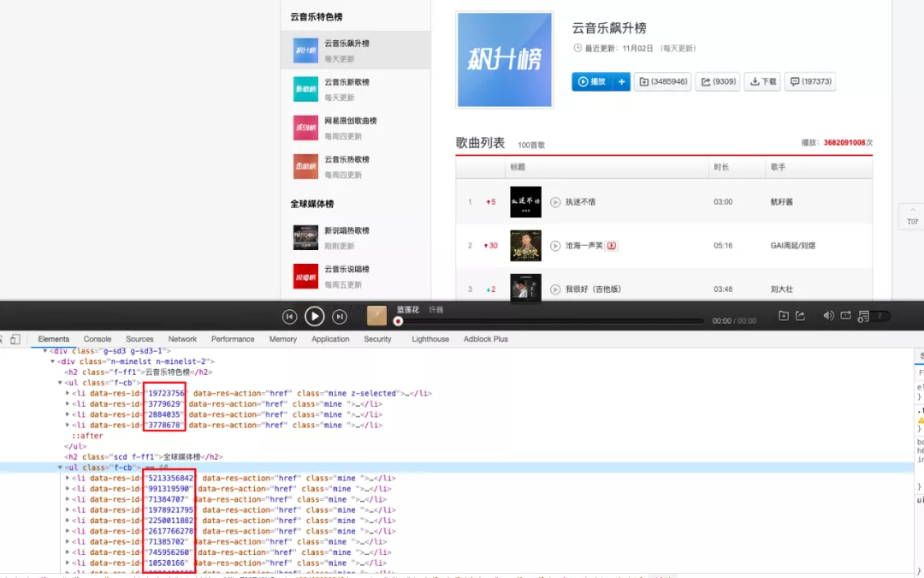
Task: Skip to the next track in player bar
Action: [x=340, y=317]
